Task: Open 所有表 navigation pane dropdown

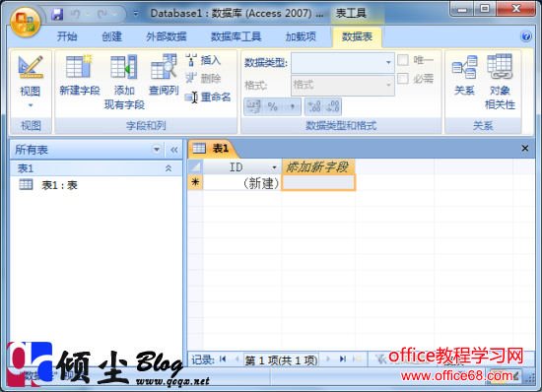Action: coord(157,150)
